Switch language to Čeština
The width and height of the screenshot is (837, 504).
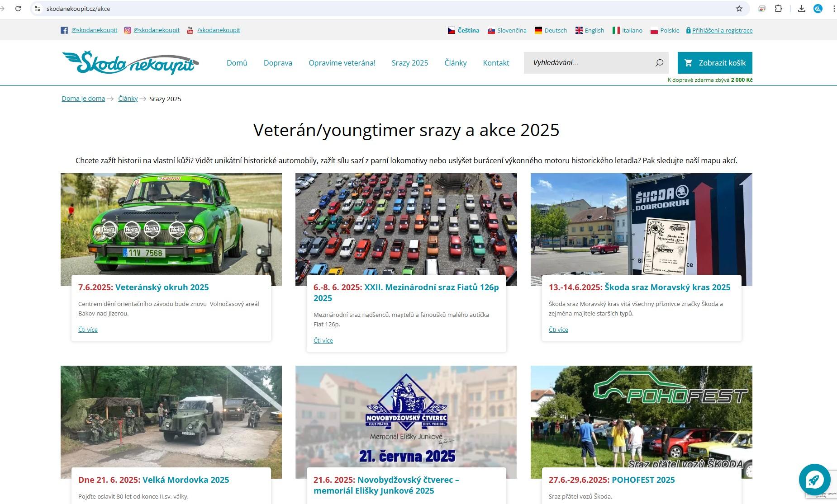[468, 30]
